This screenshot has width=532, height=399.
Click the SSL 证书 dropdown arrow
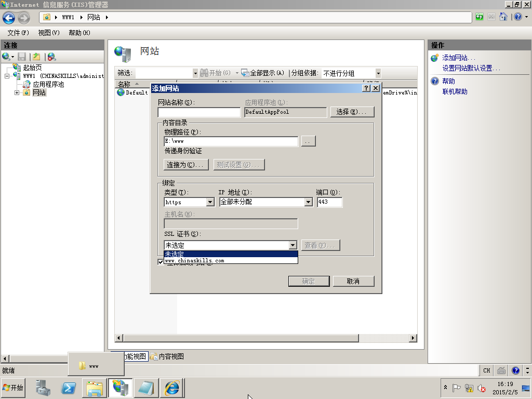pos(293,245)
